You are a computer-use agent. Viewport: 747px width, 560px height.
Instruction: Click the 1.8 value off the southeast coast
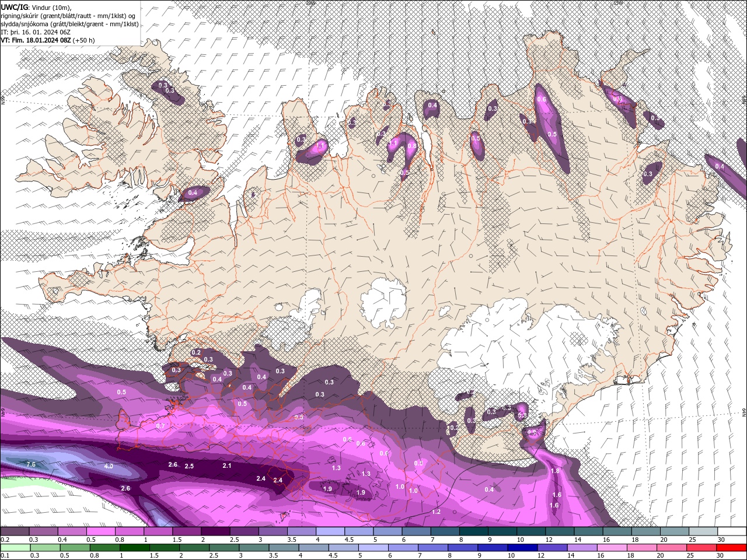click(x=555, y=471)
